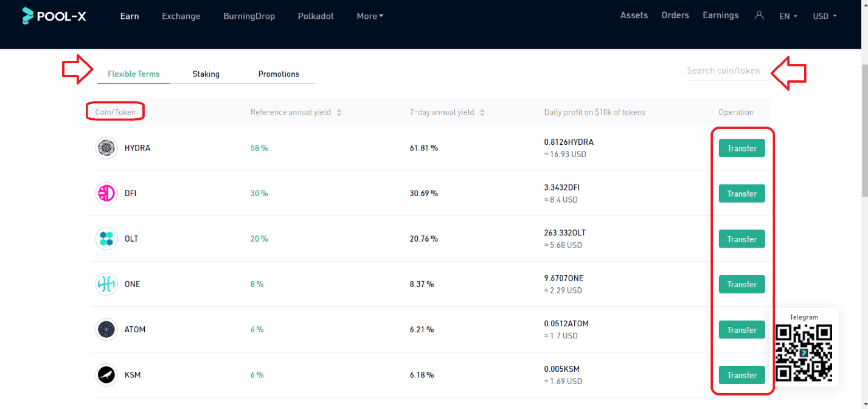
Task: Switch to the Staking tab
Action: (x=206, y=74)
